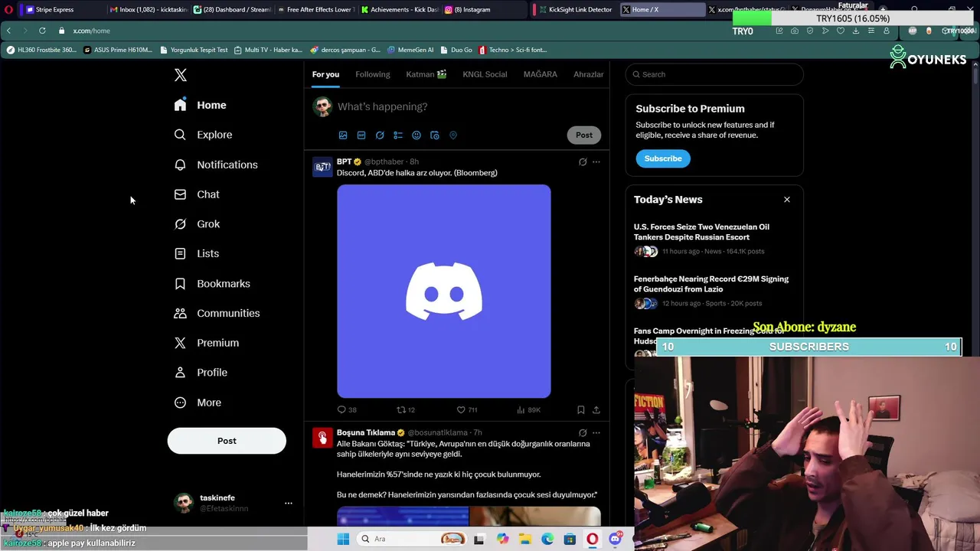Click Grok action on BPT post
This screenshot has height=551, width=980.
[583, 162]
